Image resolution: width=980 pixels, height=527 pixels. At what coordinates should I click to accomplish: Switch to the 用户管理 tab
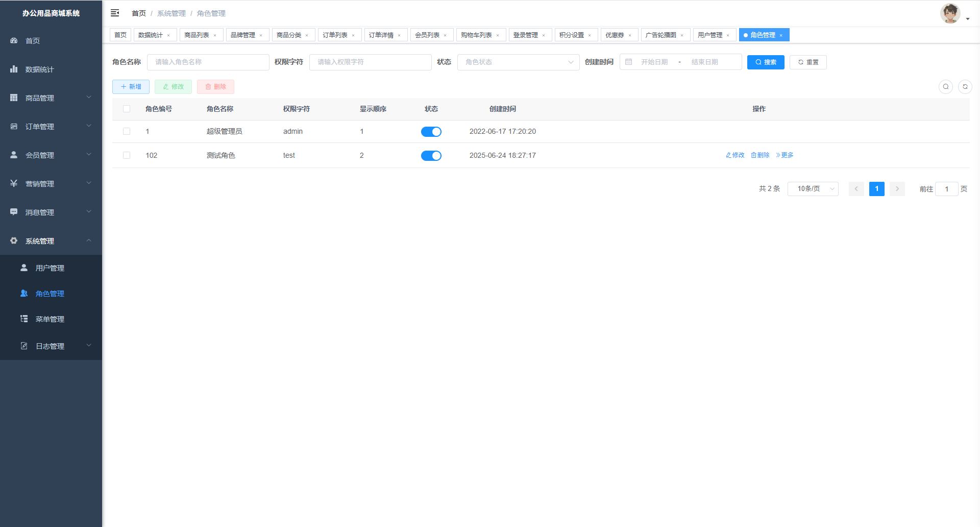click(x=710, y=35)
